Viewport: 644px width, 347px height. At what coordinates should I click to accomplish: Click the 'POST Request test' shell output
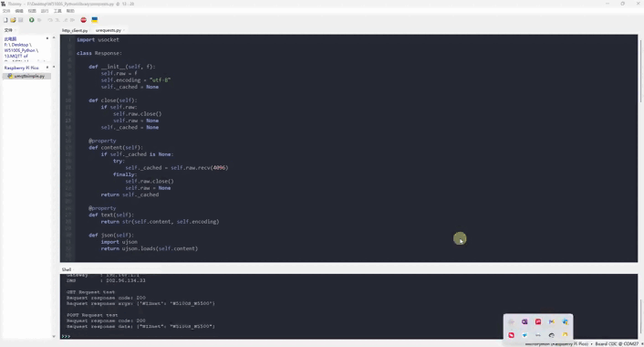[92, 315]
